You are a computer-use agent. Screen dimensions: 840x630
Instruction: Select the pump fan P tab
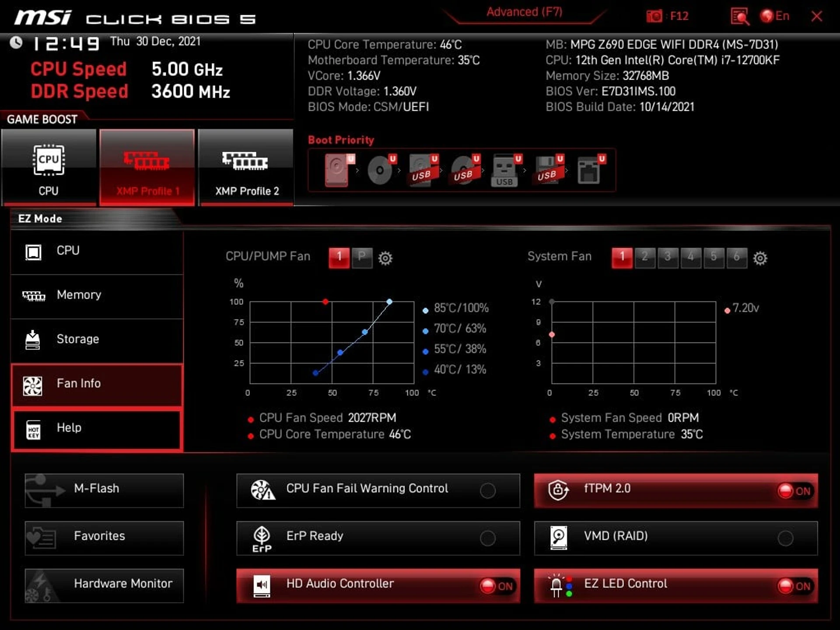(362, 258)
